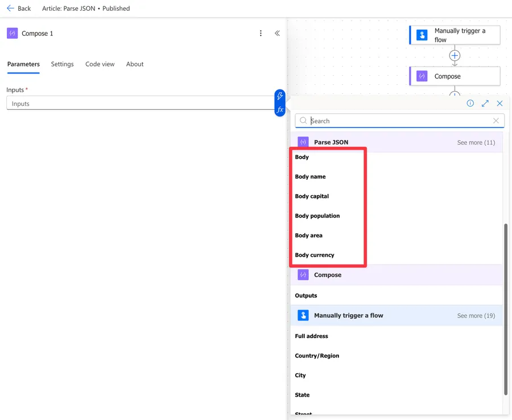Open the fx expression editor
This screenshot has width=512, height=420.
pyautogui.click(x=280, y=110)
